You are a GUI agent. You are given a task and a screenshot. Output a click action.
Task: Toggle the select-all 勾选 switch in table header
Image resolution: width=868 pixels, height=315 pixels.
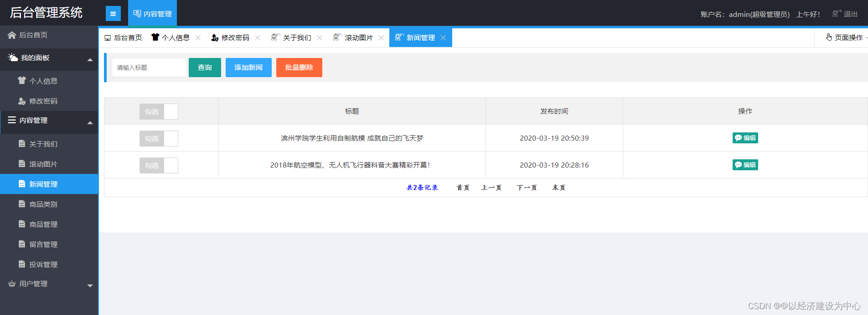pyautogui.click(x=159, y=111)
